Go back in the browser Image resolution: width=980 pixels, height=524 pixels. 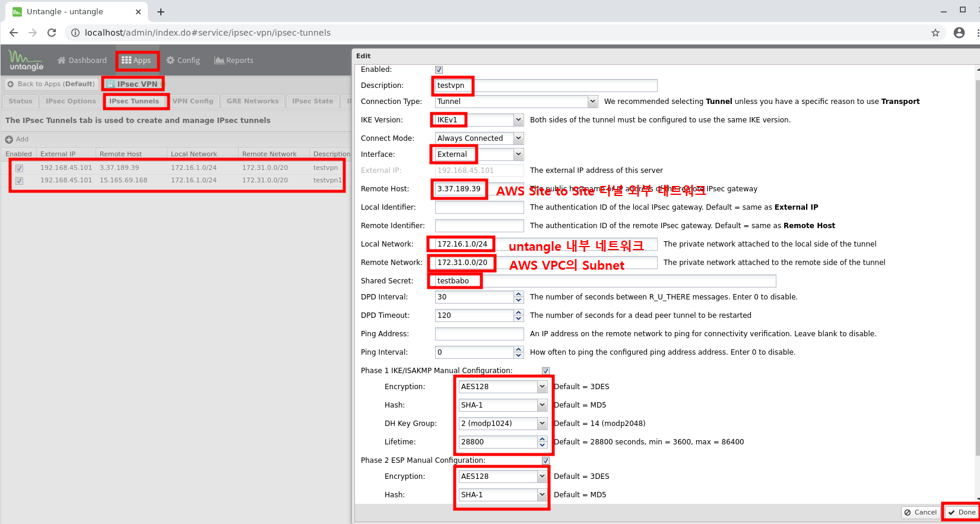[14, 33]
